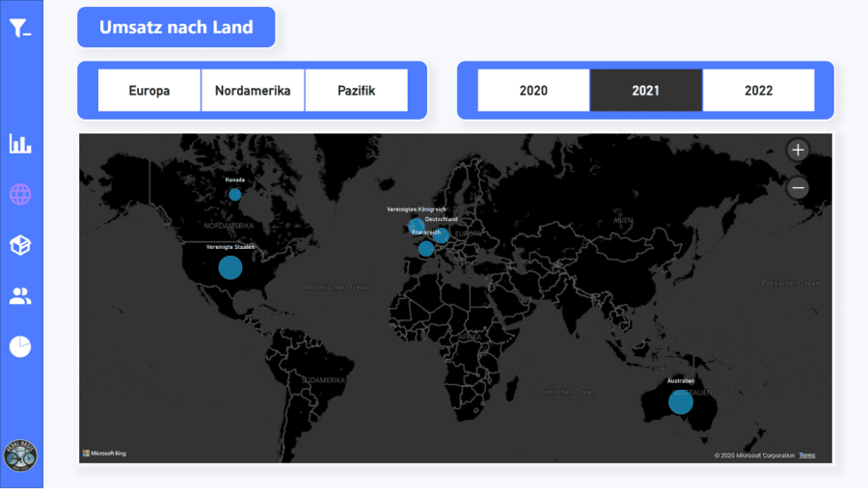868x495 pixels.
Task: Zoom in on the map
Action: pyautogui.click(x=798, y=151)
